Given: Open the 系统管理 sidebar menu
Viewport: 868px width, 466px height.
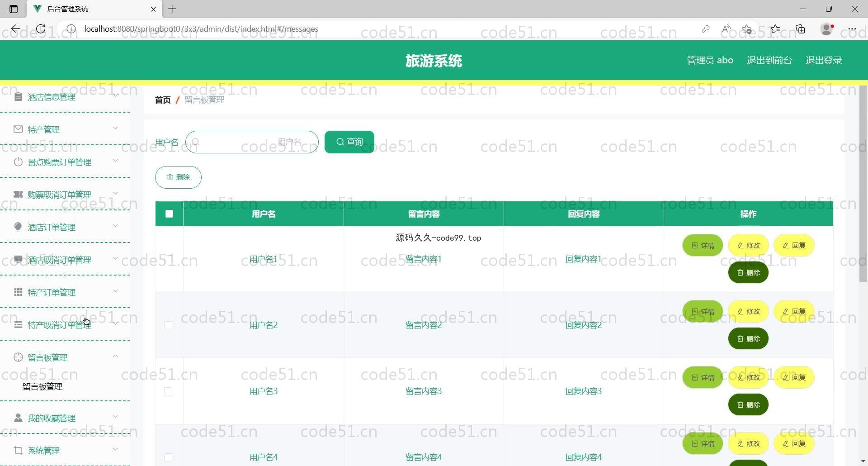Looking at the screenshot, I should (x=66, y=451).
